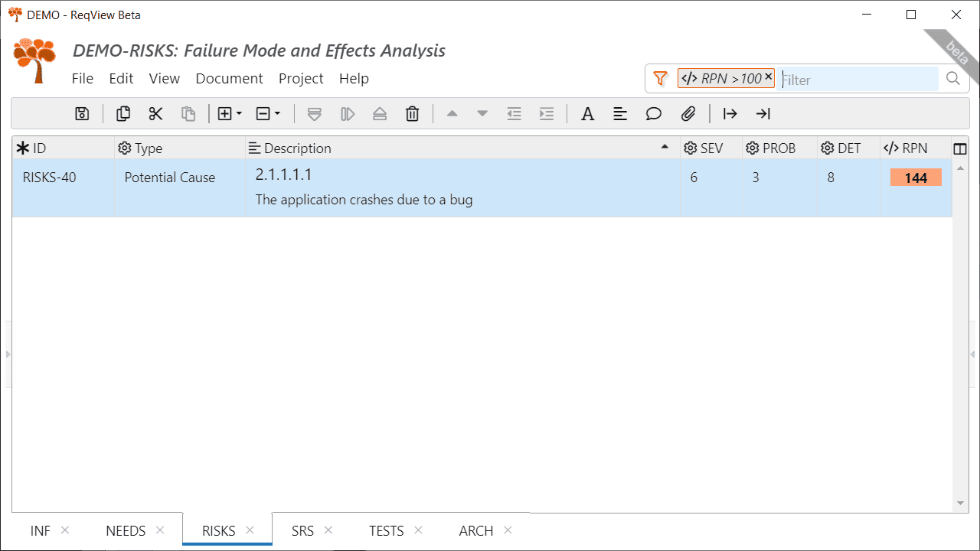Click the Move up triangle icon

452,114
